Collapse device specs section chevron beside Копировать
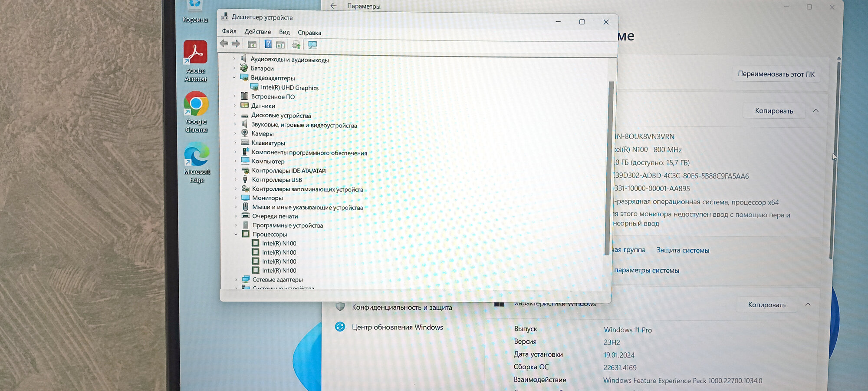The image size is (868, 391). point(815,111)
